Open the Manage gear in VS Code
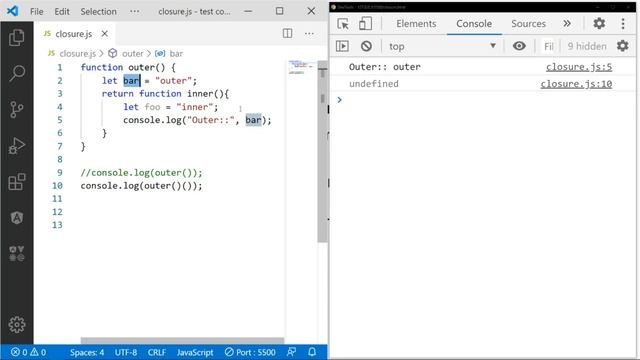This screenshot has width=640, height=360. [x=17, y=325]
